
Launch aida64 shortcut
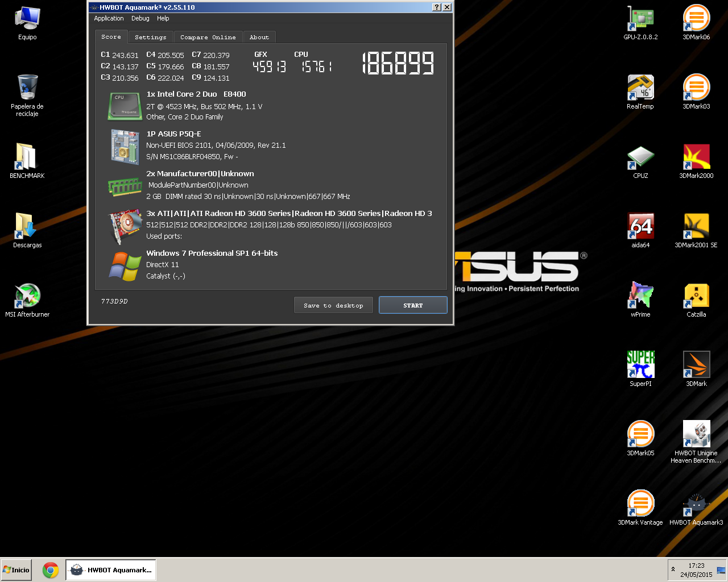[x=640, y=231]
